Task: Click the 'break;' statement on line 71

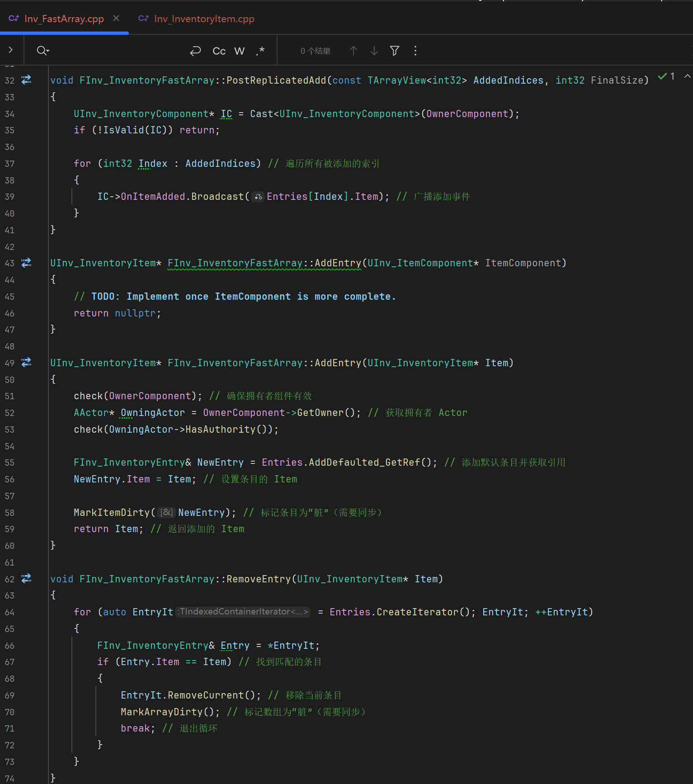Action: click(138, 728)
